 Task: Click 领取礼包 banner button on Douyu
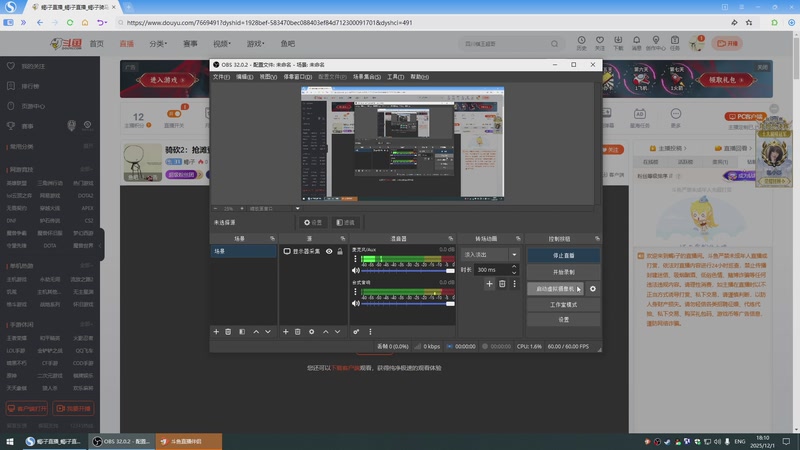tap(726, 80)
